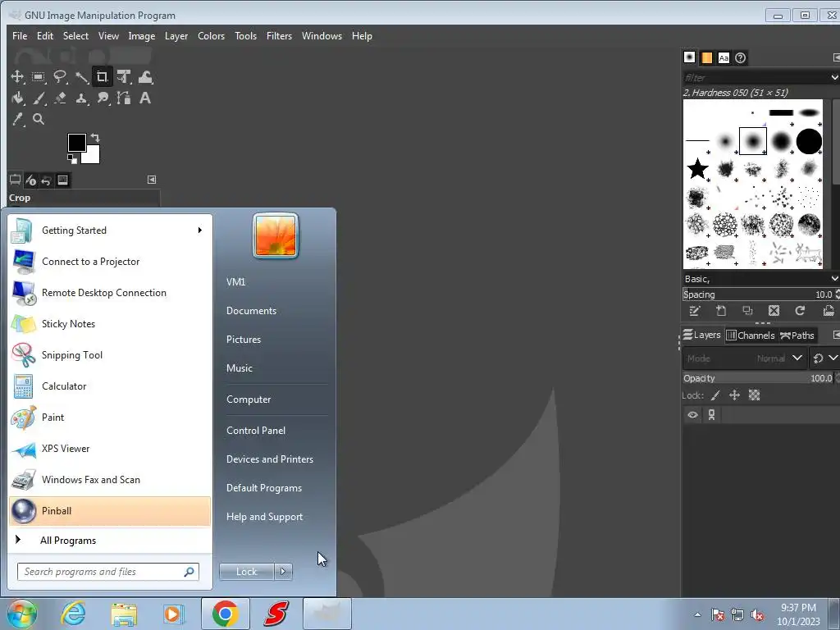Image resolution: width=840 pixels, height=630 pixels.
Task: Select the Warp Transform tool
Action: [x=145, y=76]
